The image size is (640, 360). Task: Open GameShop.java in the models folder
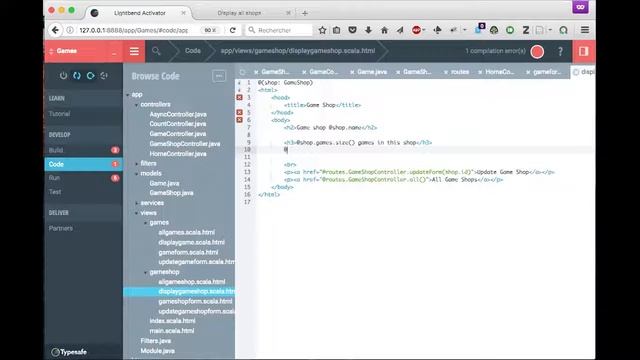[x=171, y=193]
